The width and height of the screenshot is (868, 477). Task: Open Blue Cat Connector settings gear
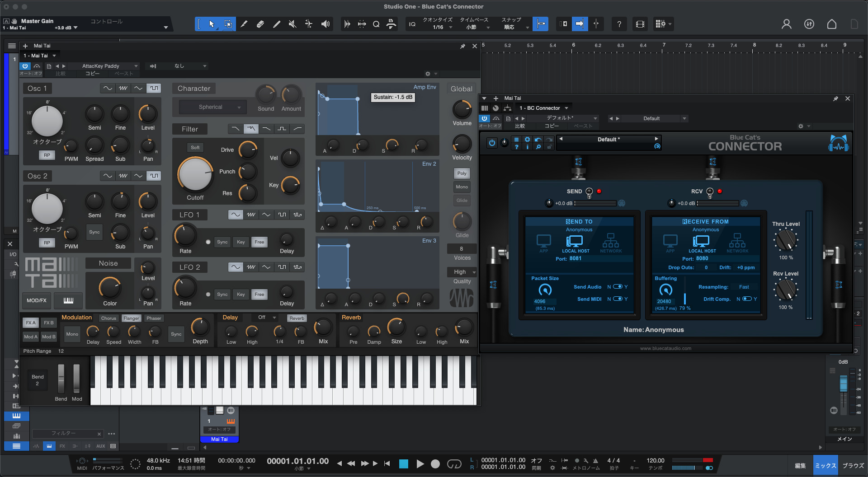[x=527, y=140]
